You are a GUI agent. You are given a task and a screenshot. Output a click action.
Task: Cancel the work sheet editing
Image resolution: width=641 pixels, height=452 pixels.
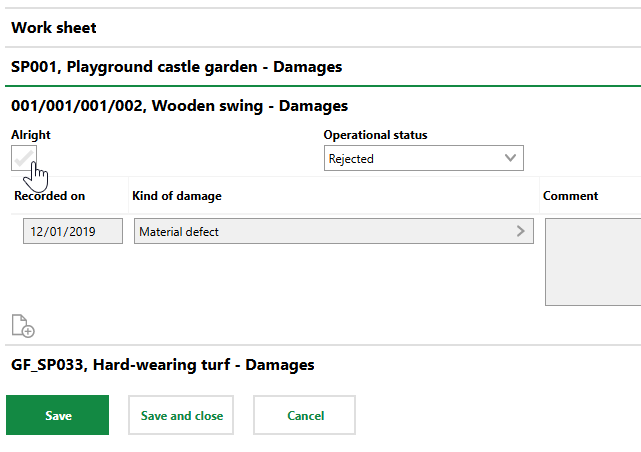(x=304, y=415)
